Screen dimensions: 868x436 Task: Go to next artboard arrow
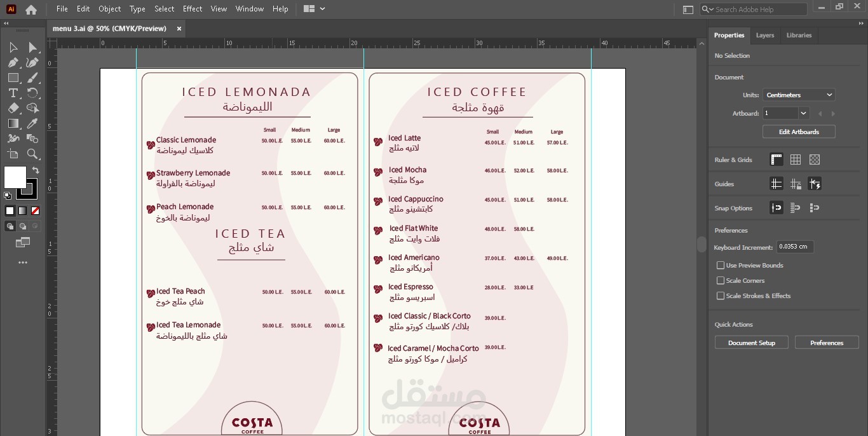(x=833, y=113)
